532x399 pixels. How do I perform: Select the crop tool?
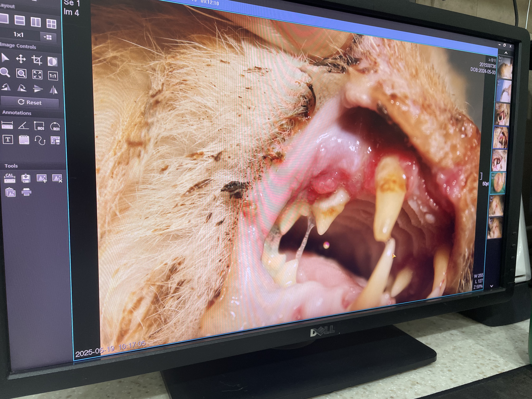coord(37,60)
